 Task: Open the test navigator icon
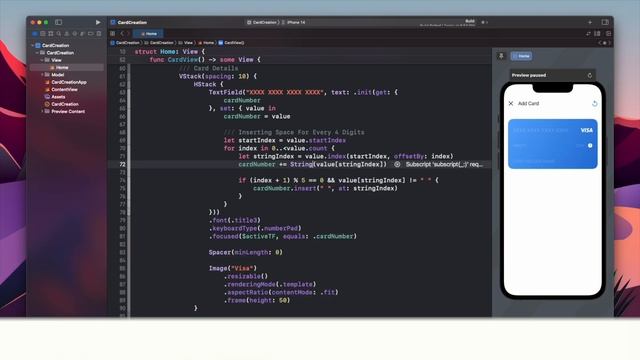(75, 33)
